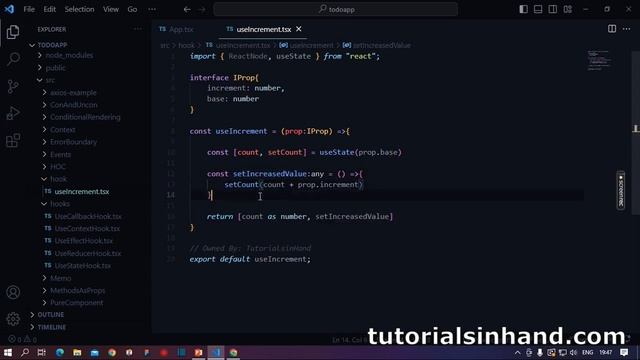This screenshot has width=640, height=360.
Task: Collapse the hooks folder
Action: pos(60,204)
